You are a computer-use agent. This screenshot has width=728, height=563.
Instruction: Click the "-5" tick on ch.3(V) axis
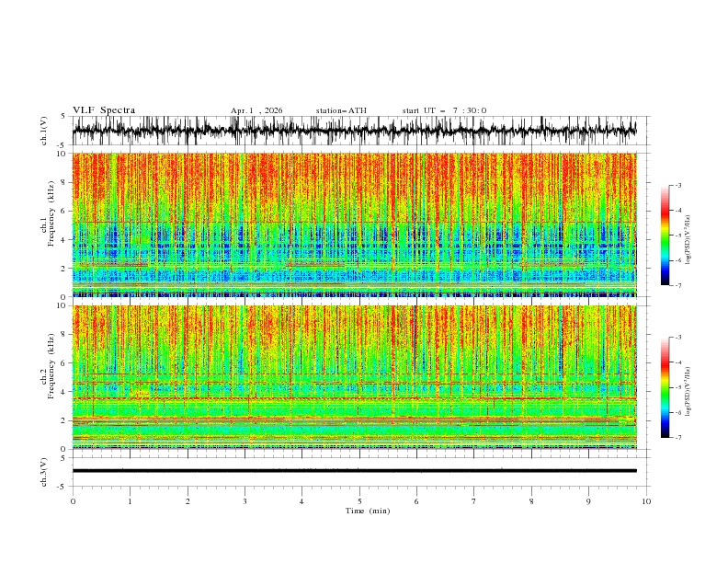[x=62, y=487]
